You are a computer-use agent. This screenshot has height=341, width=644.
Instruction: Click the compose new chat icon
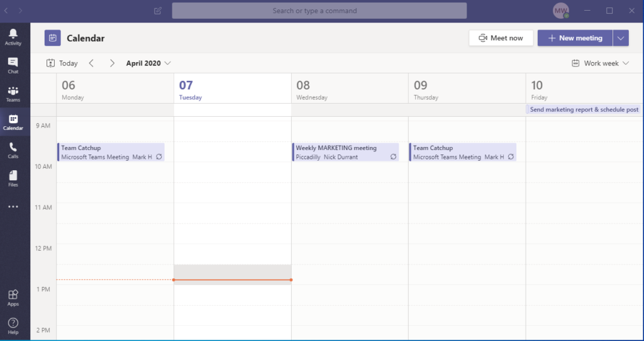tap(158, 11)
